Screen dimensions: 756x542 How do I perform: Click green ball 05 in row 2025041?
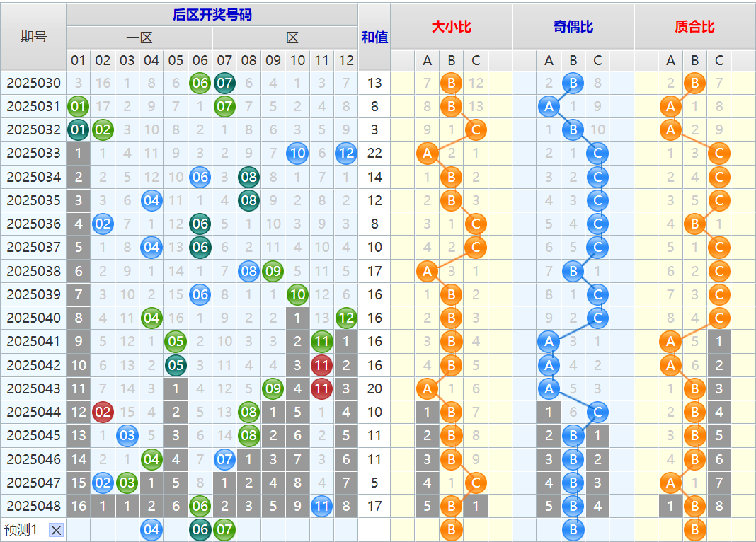[176, 341]
